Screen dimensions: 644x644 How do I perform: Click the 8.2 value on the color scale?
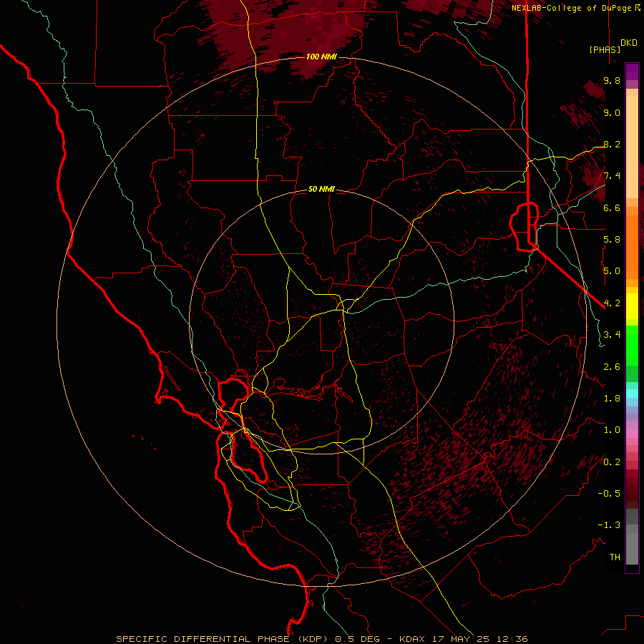click(x=612, y=144)
